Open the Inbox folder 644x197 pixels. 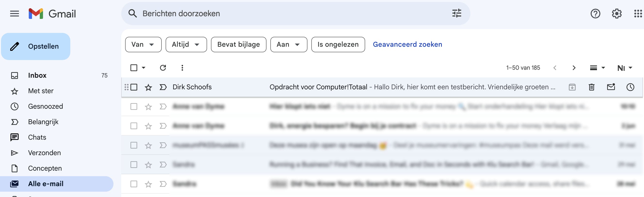tap(37, 75)
